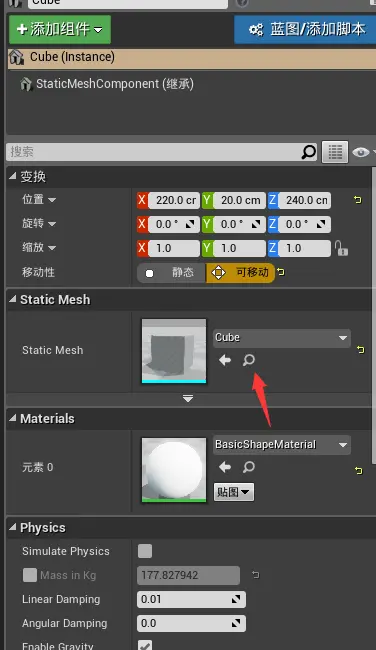Focus the details search (搜索) field
This screenshot has height=650, width=376.
(153, 152)
